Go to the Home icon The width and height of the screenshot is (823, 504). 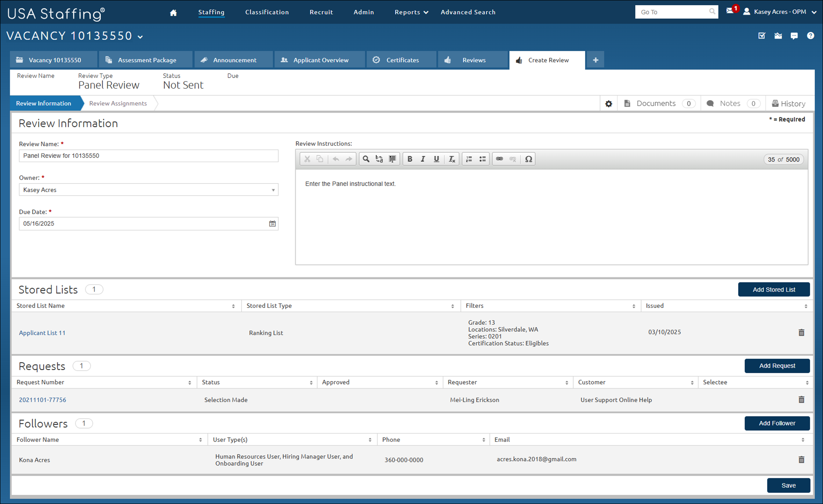click(173, 13)
